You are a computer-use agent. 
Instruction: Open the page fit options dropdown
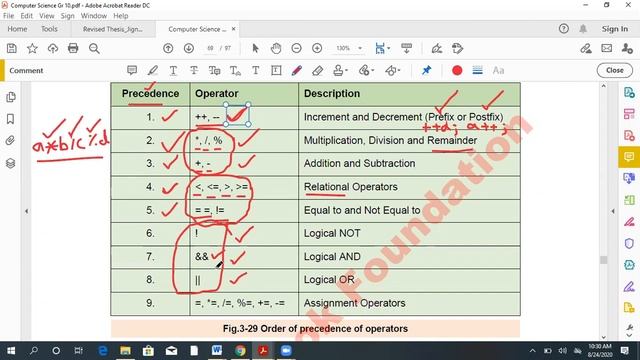click(382, 48)
